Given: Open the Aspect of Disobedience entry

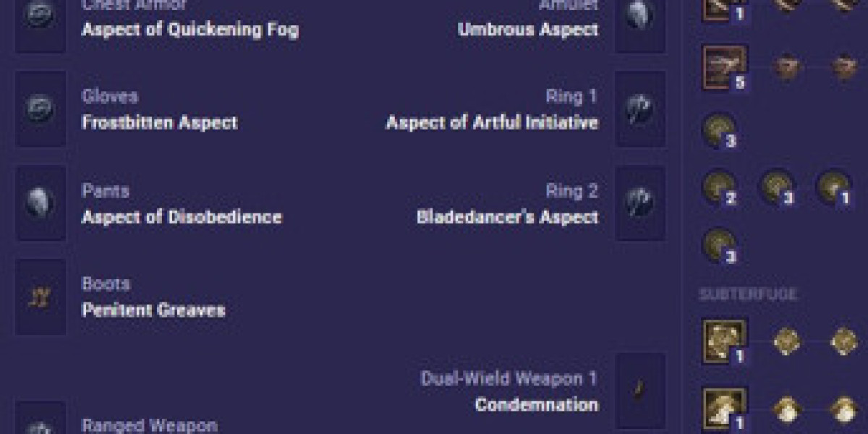Looking at the screenshot, I should [x=182, y=217].
